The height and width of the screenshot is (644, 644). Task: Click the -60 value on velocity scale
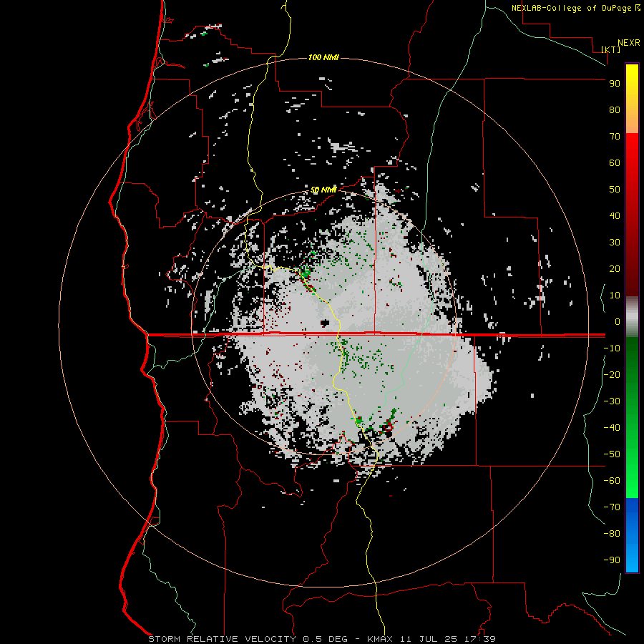612,481
